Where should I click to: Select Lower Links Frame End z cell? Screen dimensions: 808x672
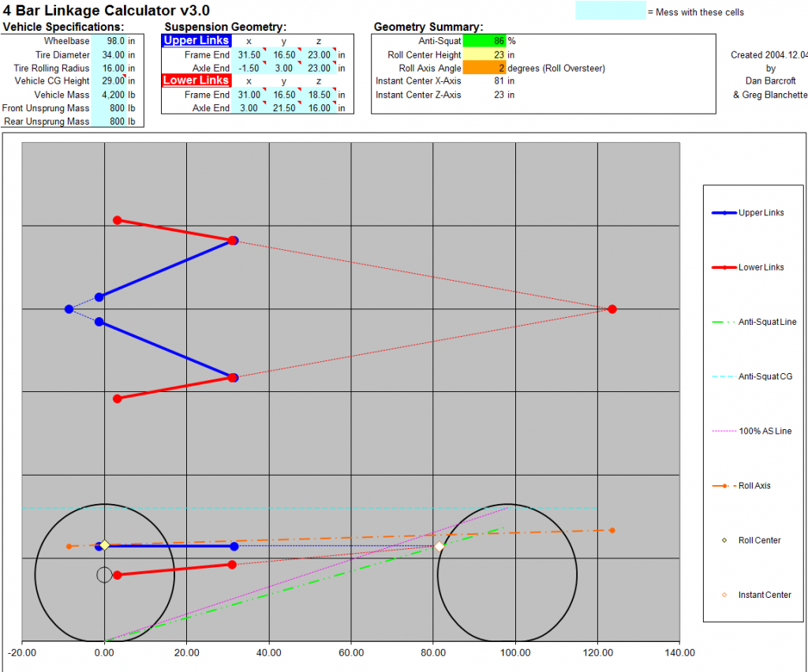click(320, 95)
